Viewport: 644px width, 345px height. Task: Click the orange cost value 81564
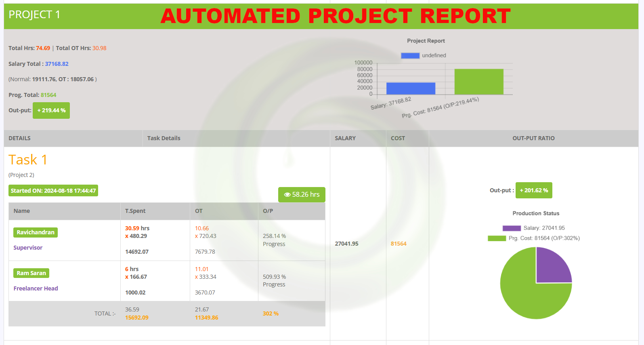pos(399,244)
